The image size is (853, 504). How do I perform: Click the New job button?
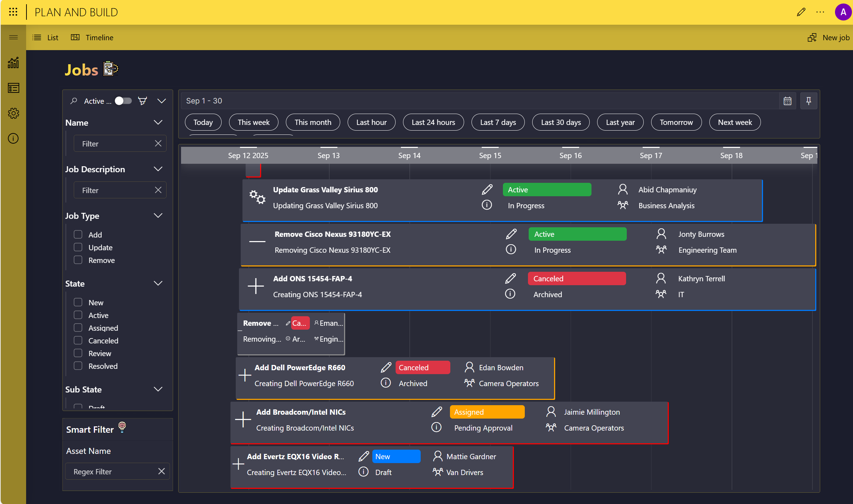coord(829,37)
